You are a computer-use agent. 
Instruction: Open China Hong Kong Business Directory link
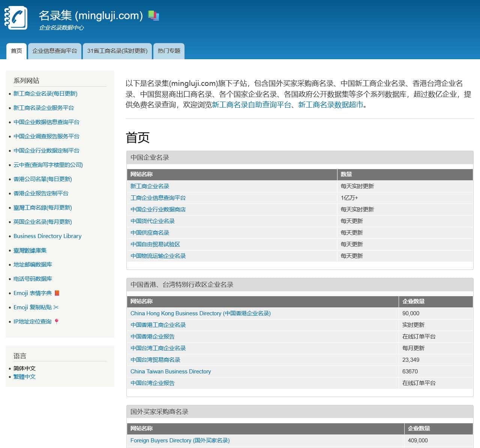pos(200,313)
